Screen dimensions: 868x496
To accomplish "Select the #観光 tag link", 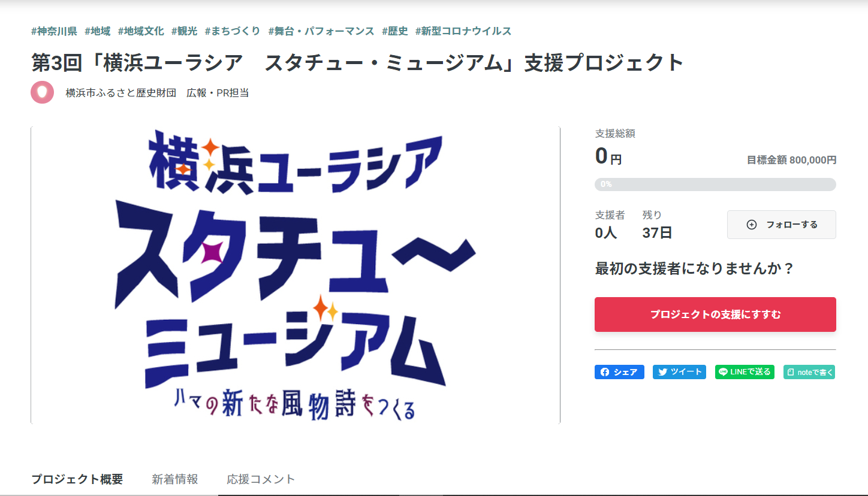I will point(184,31).
